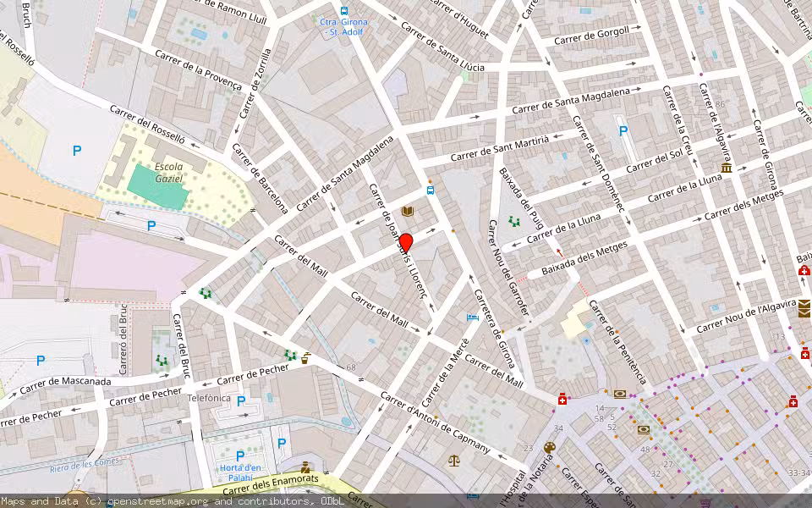
Task: Select the Carrer de la Penitència label
Action: click(618, 342)
